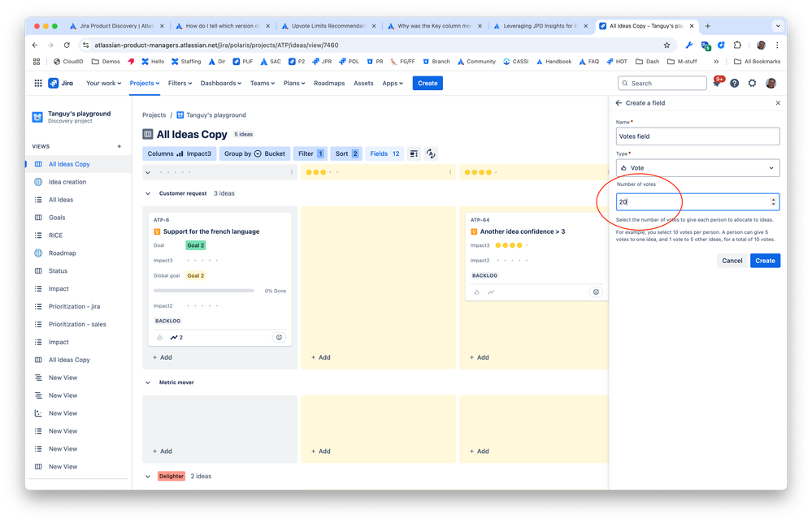The width and height of the screenshot is (812, 523).
Task: Switch to the Upvote Limits Recommendation browser tab
Action: [328, 26]
